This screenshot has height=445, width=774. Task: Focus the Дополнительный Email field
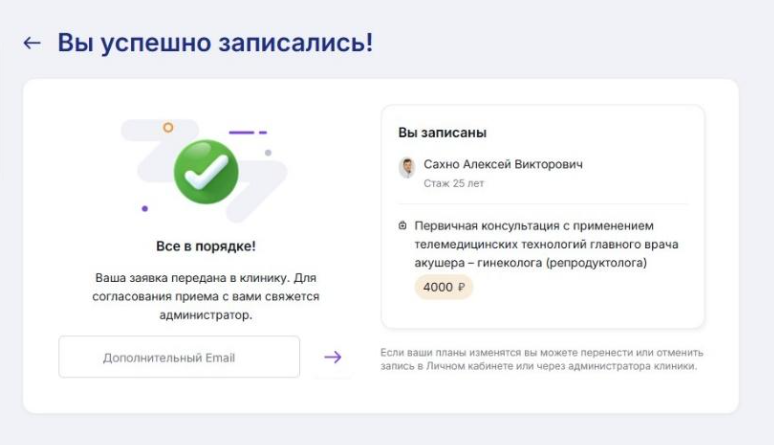coord(179,357)
